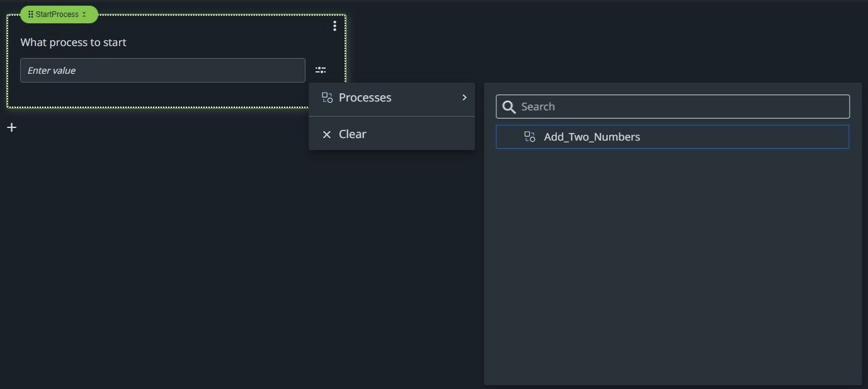
Task: Open the value options icon beside Enter value
Action: pyautogui.click(x=321, y=69)
